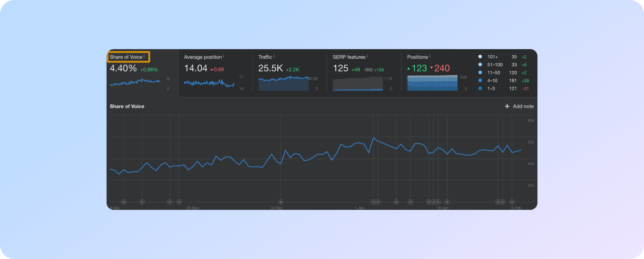Viewport: 644px width, 259px height.
Task: Click the 51–100 range label
Action: pos(495,65)
